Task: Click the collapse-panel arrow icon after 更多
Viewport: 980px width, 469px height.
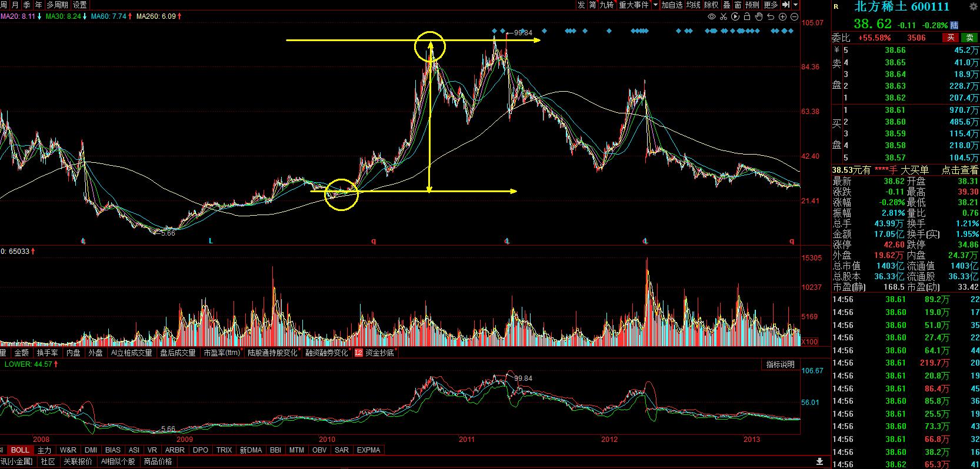Action: click(x=786, y=5)
